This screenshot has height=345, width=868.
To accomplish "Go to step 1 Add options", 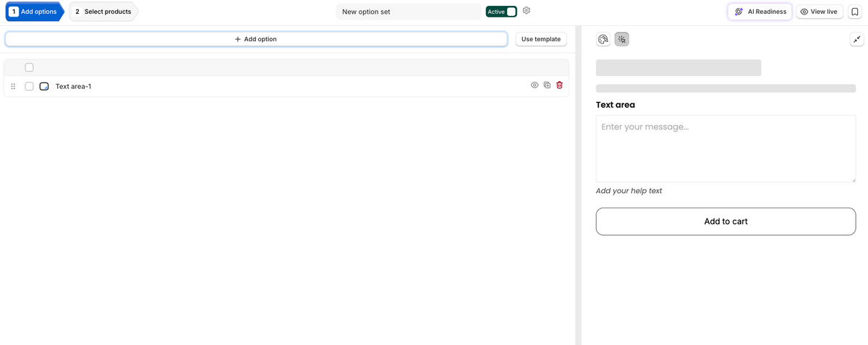I will pos(34,12).
